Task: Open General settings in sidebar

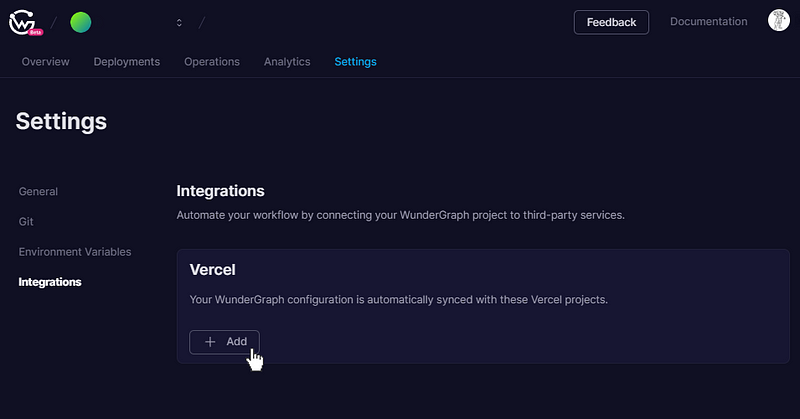Action: 38,191
